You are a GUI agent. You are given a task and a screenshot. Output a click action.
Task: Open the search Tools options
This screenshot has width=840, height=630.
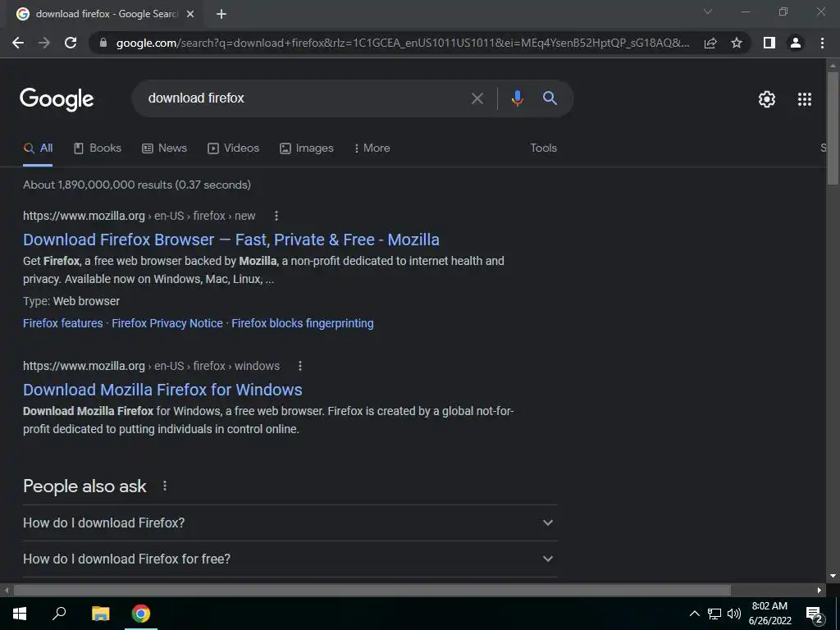(543, 148)
